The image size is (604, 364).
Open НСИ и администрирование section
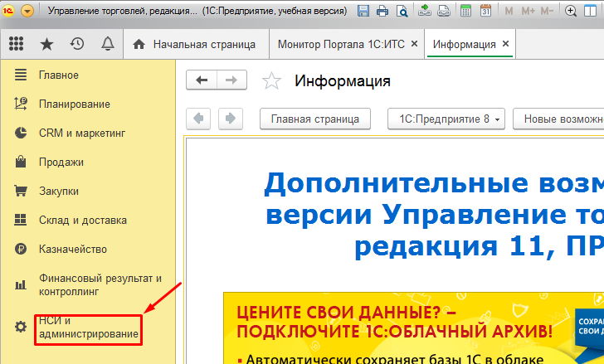pos(89,328)
